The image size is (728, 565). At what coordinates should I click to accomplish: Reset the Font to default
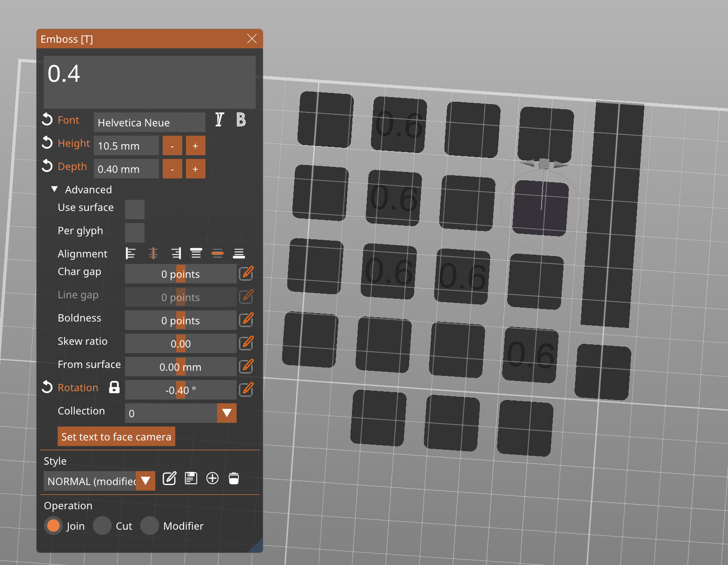47,119
